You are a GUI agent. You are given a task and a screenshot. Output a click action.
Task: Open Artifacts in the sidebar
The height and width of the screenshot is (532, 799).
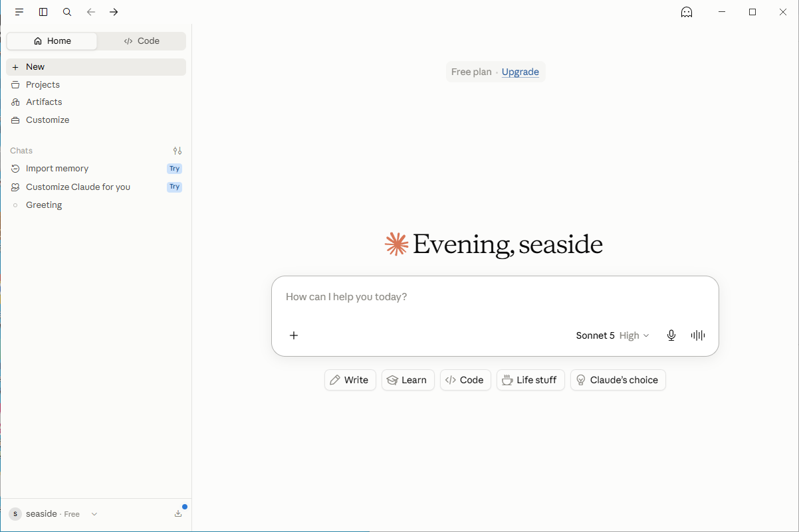pos(96,102)
